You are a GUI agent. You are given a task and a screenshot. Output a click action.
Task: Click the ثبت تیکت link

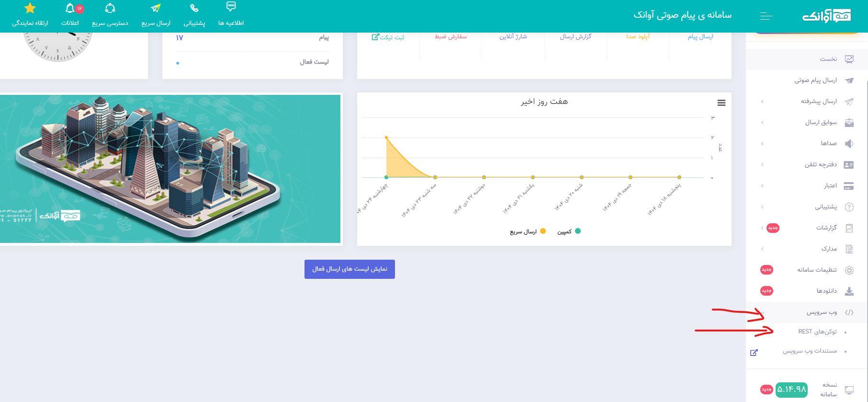(x=388, y=37)
